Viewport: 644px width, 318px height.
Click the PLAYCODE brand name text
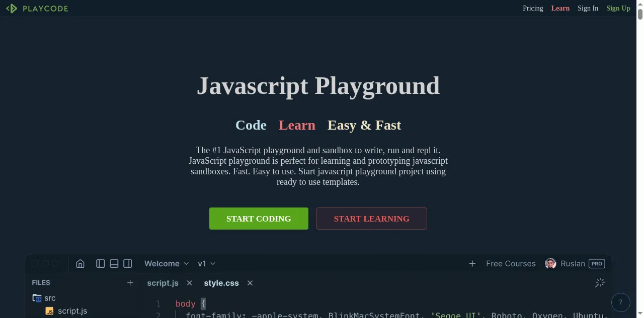pos(45,9)
